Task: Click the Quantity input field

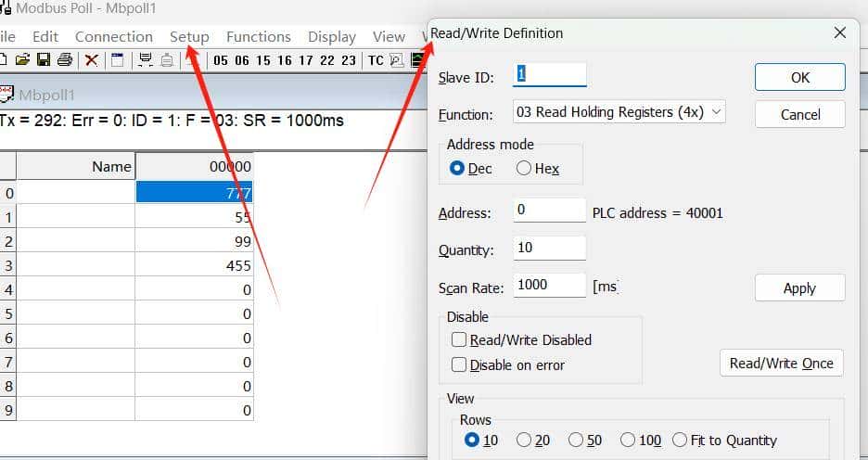Action: [550, 248]
